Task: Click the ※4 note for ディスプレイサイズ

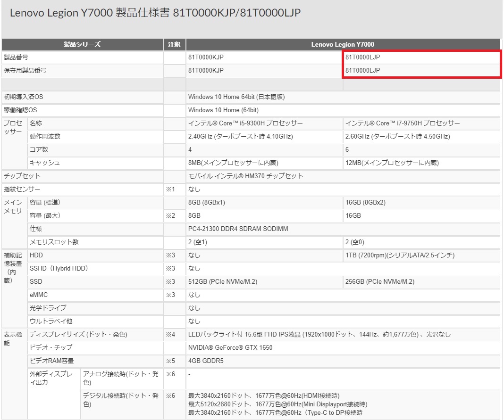Action: click(x=170, y=334)
